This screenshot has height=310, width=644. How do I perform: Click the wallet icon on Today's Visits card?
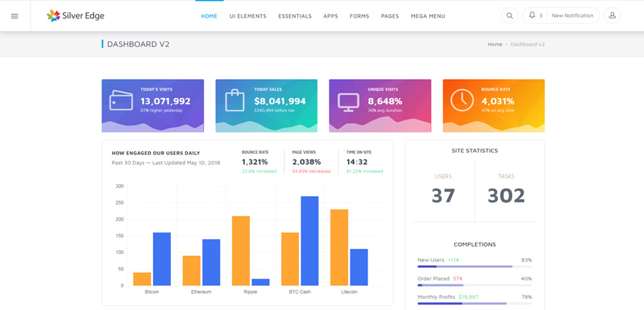point(121,100)
